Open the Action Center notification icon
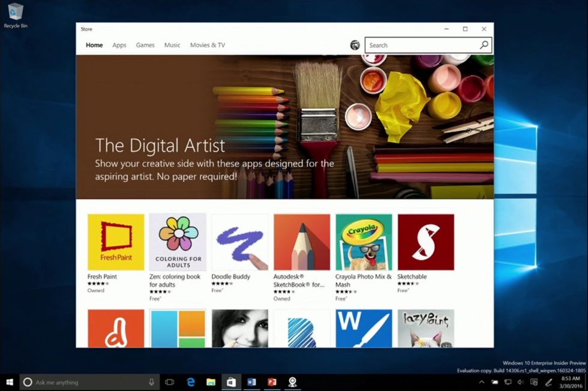This screenshot has width=588, height=391. pos(534,382)
